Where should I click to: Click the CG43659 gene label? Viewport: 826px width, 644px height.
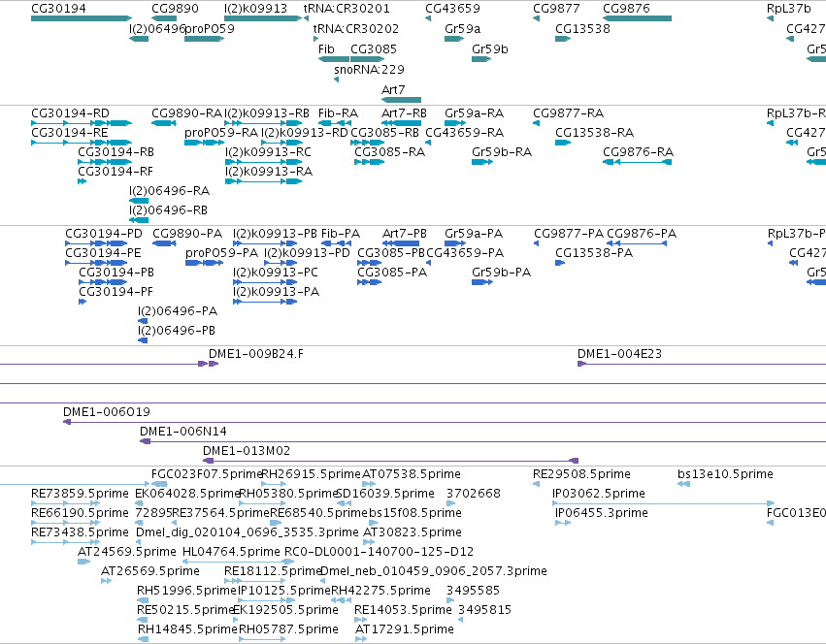point(452,9)
